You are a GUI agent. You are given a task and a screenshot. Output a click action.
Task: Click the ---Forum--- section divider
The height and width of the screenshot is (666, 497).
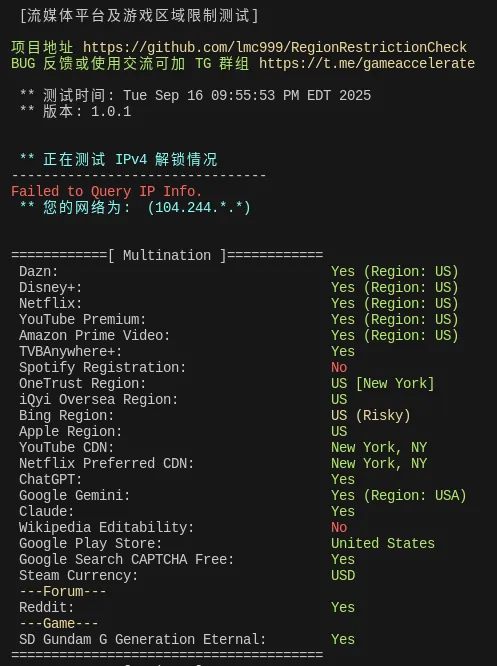coord(63,592)
